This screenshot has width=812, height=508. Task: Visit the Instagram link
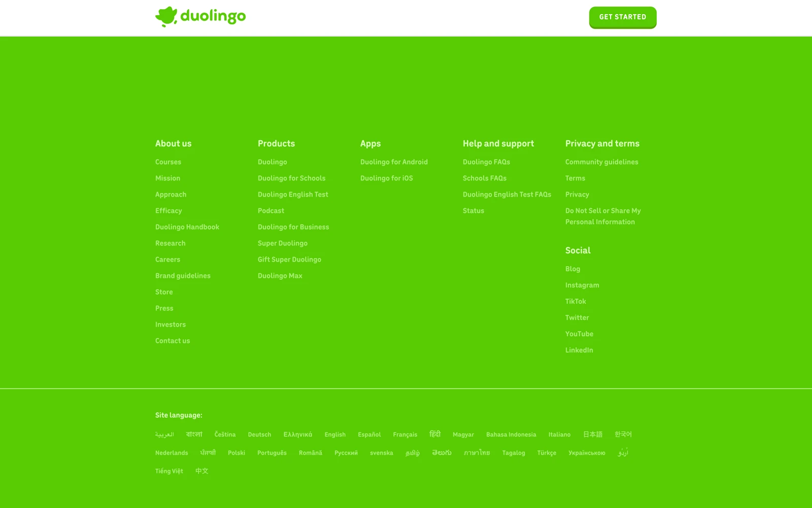point(582,285)
